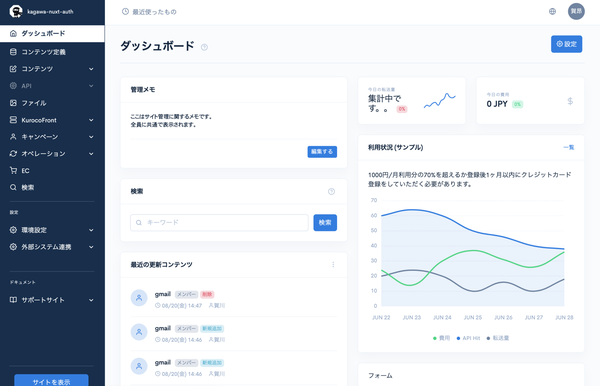Open the ダッシュボード home icon
Viewport: 600px width, 386px height.
13,33
